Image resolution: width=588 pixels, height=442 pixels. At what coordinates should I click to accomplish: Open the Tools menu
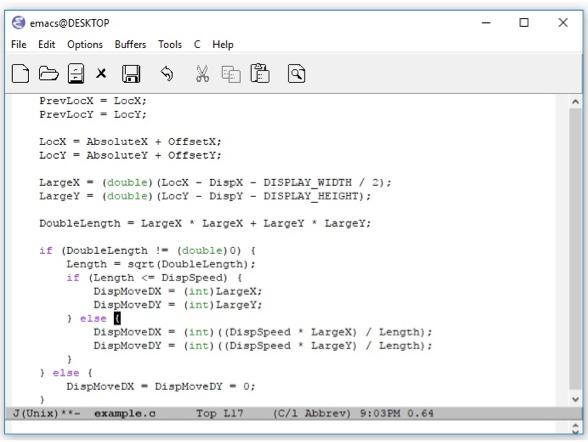pyautogui.click(x=170, y=45)
